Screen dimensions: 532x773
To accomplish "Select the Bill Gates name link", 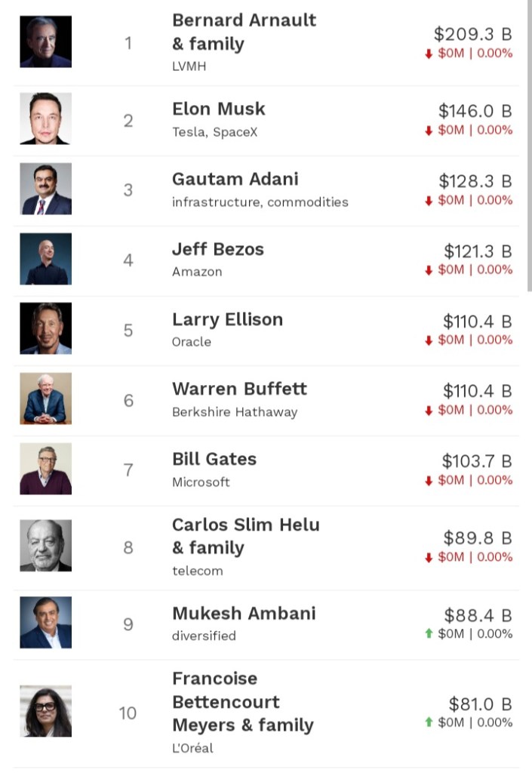I will pos(214,459).
